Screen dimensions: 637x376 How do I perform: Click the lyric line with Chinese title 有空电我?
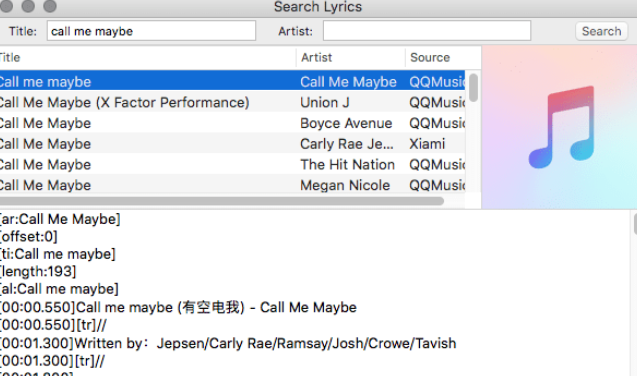(x=178, y=307)
